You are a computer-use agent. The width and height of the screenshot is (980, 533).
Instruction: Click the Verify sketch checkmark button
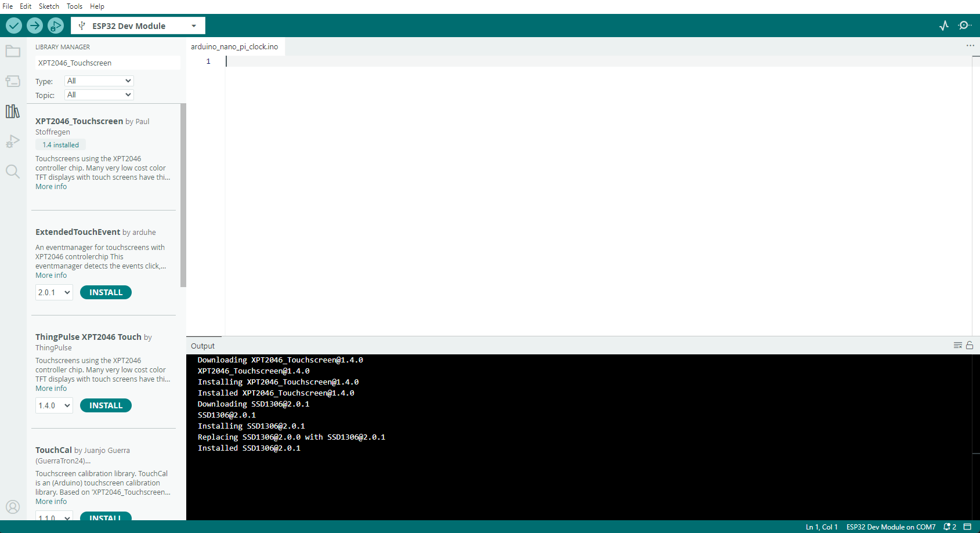[14, 26]
